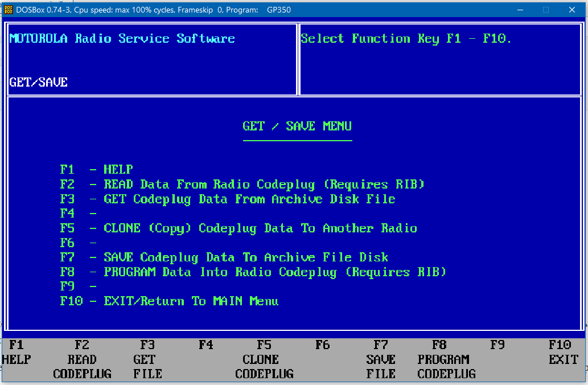Click F7 SAVE FILE in bottom bar
Screen dimensions: 588x385
[x=381, y=359]
